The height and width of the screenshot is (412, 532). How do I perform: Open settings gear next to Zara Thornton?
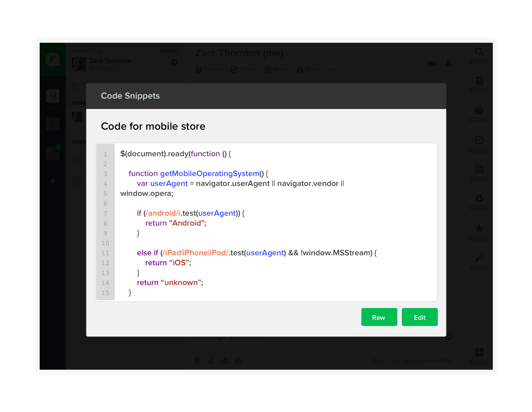point(175,62)
